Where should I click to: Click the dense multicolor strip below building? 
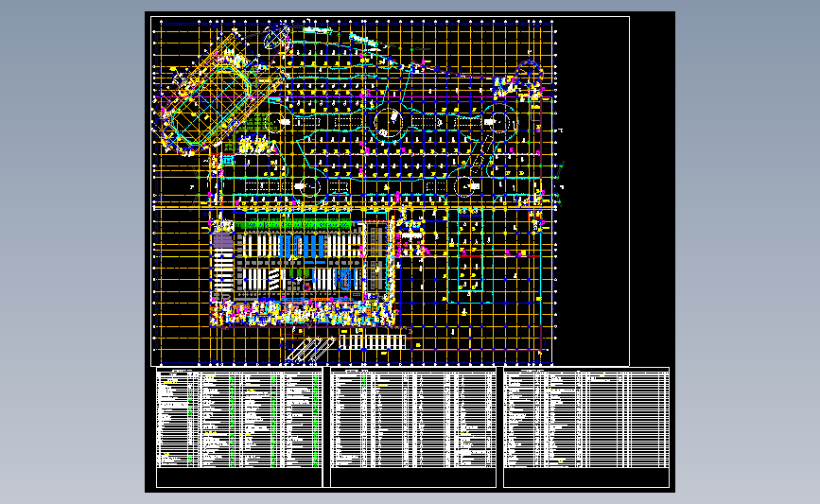coord(302,312)
